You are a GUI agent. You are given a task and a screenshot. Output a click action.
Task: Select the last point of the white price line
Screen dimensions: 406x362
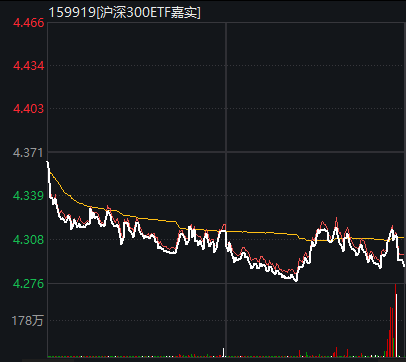coord(404,265)
